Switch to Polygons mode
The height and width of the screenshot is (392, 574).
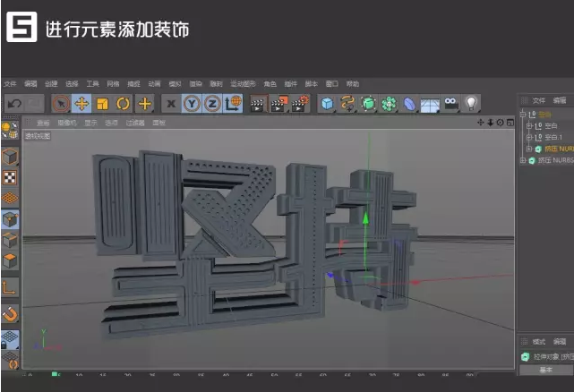pos(10,261)
